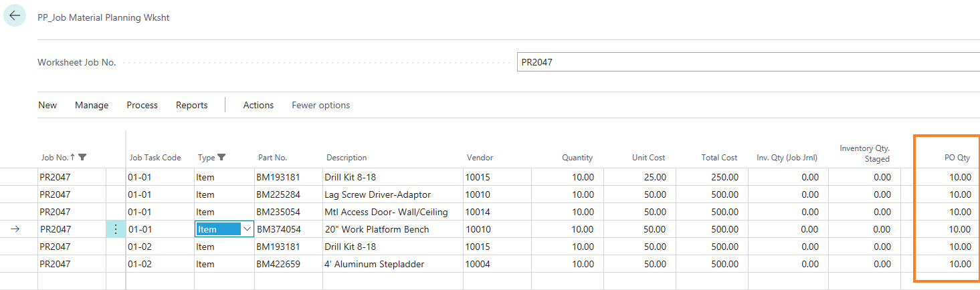Expand the Type dropdown in selected row

click(247, 229)
